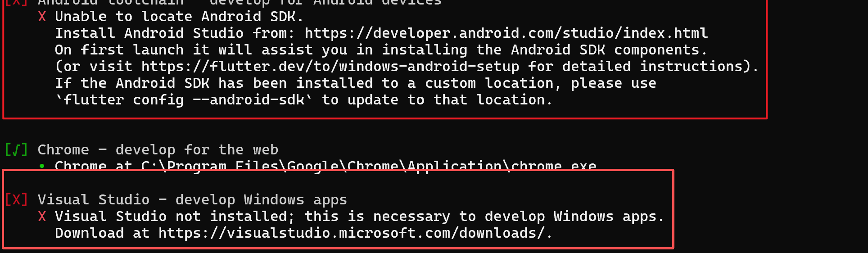Viewport: 868px width, 253px height.
Task: Click the visualstudio.microsoft.com downloads link
Action: point(351,233)
